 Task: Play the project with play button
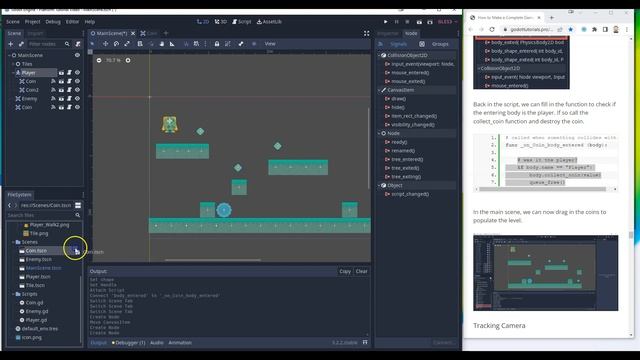click(386, 22)
